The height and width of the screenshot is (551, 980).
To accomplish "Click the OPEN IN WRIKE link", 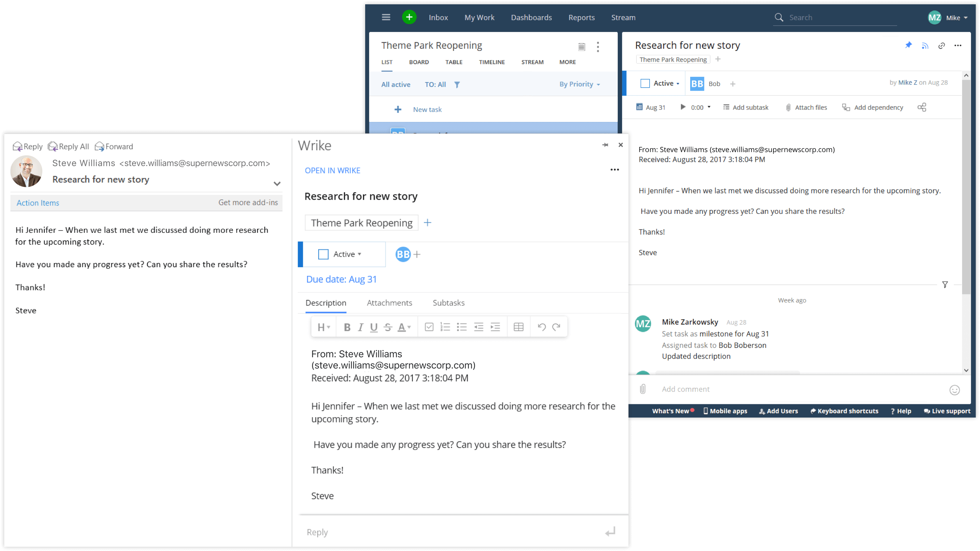I will click(333, 170).
